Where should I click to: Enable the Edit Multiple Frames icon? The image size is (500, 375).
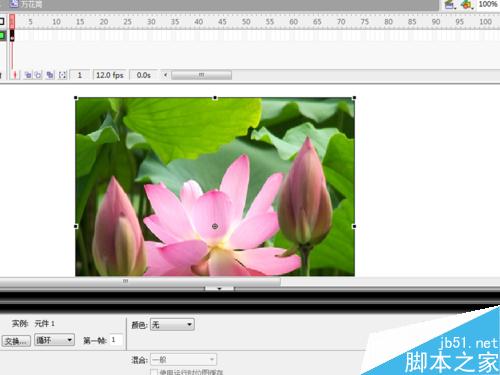(50, 75)
